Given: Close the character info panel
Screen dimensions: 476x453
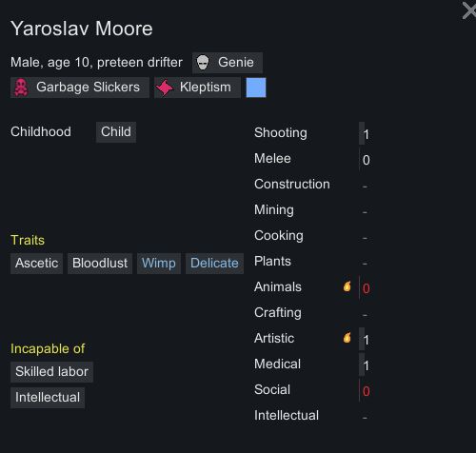Looking at the screenshot, I should [469, 10].
